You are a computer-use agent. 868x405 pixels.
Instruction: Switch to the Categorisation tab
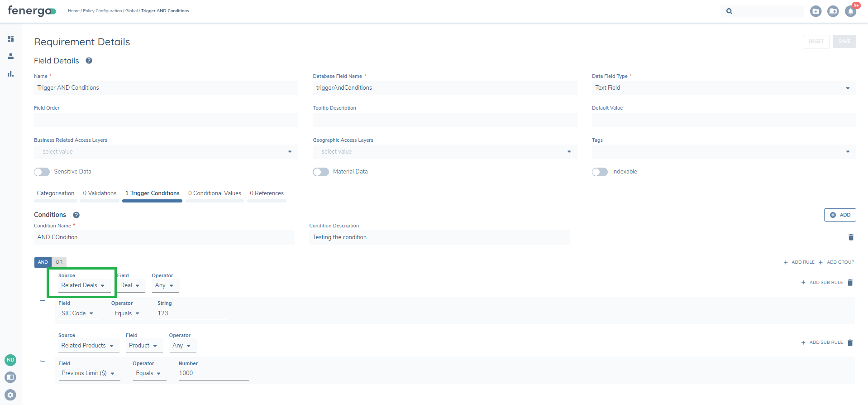point(55,193)
